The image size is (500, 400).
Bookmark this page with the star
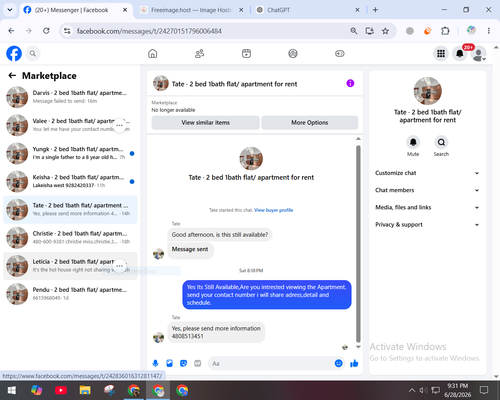(385, 31)
